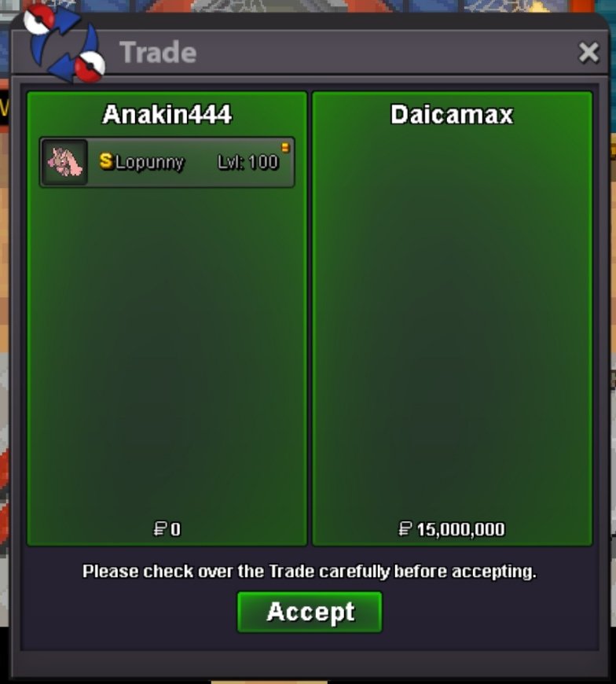The height and width of the screenshot is (684, 616).
Task: Click the Daicamax player name
Action: point(452,114)
